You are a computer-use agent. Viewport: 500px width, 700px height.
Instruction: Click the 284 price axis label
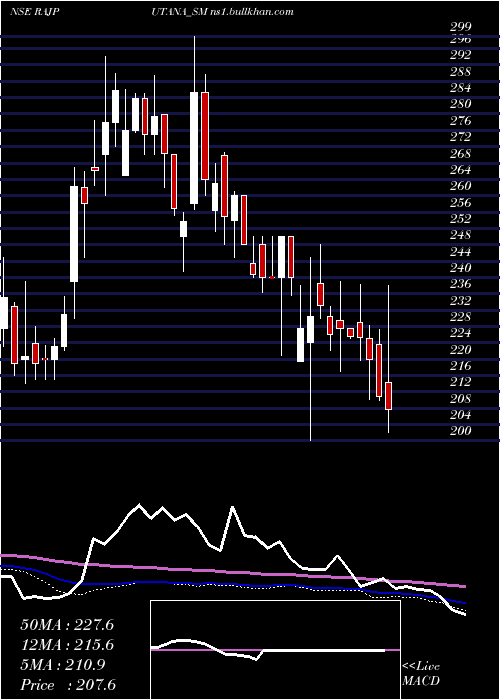click(x=461, y=88)
